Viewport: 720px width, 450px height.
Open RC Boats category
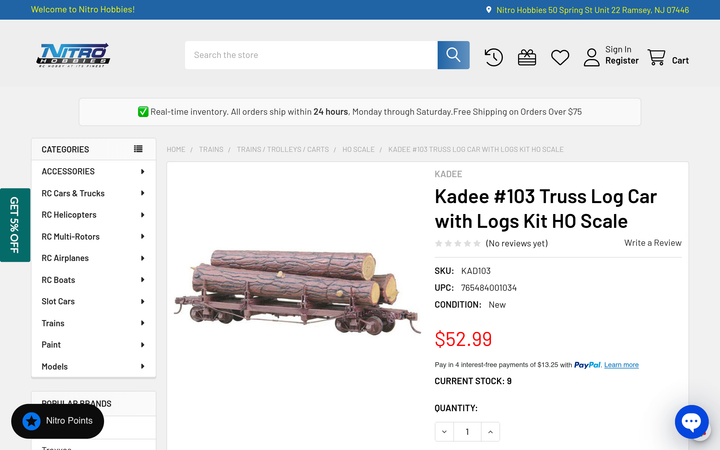[58, 280]
